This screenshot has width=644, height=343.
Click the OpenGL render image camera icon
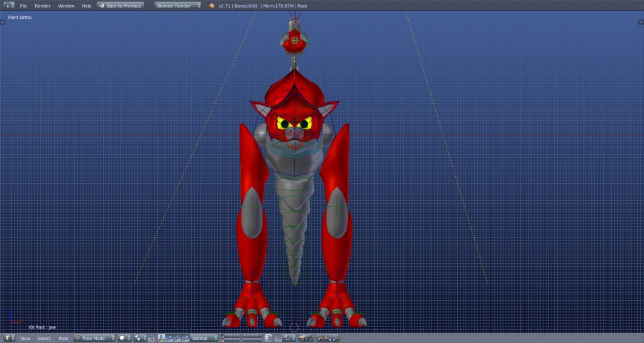(x=302, y=338)
